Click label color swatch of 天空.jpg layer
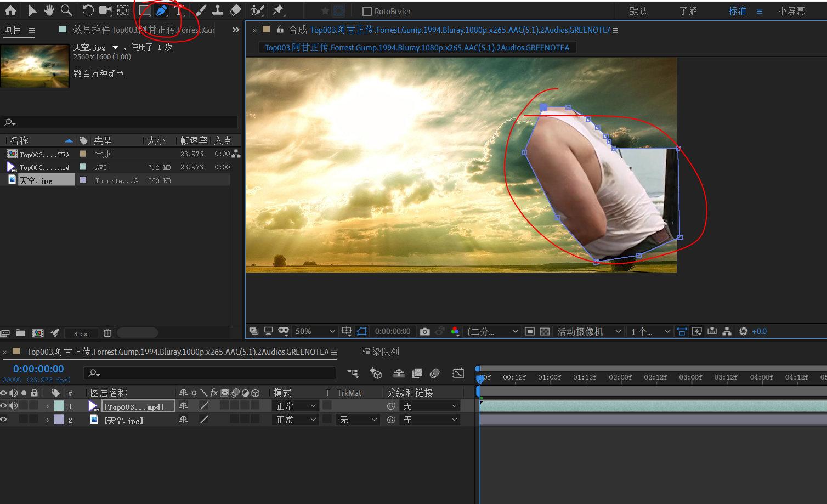 pyautogui.click(x=59, y=420)
